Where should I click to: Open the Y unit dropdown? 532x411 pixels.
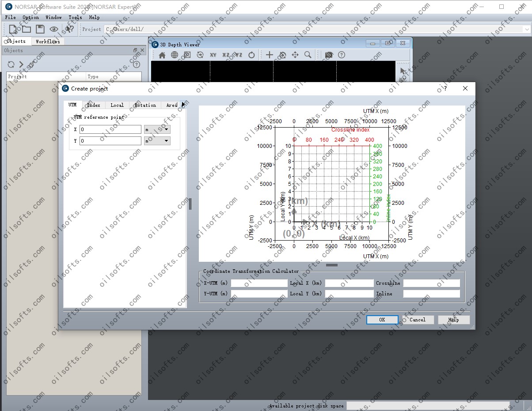[x=157, y=141]
